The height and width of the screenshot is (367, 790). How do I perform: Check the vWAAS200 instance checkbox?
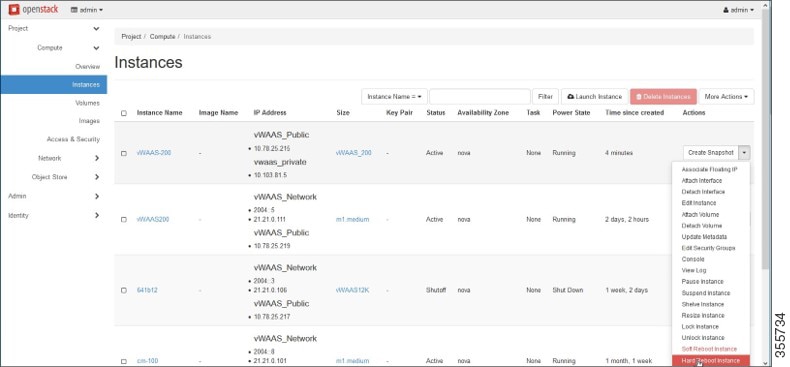(x=124, y=220)
